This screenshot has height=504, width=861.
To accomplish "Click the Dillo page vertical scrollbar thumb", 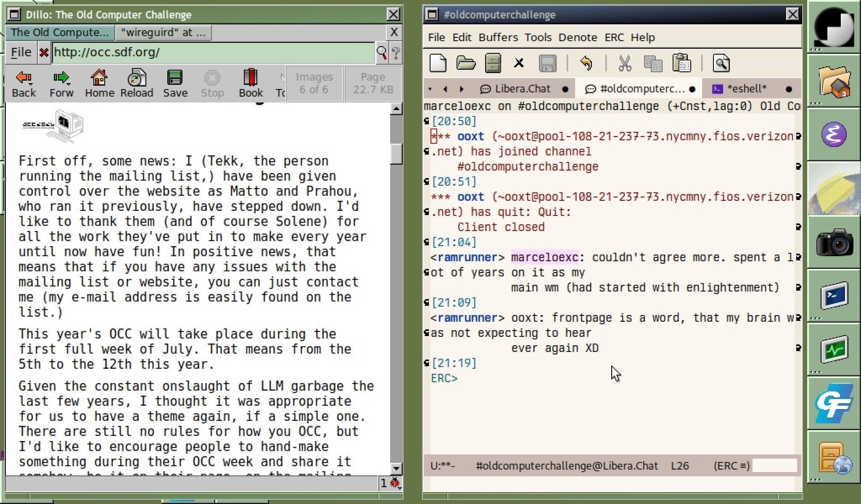I will click(396, 154).
